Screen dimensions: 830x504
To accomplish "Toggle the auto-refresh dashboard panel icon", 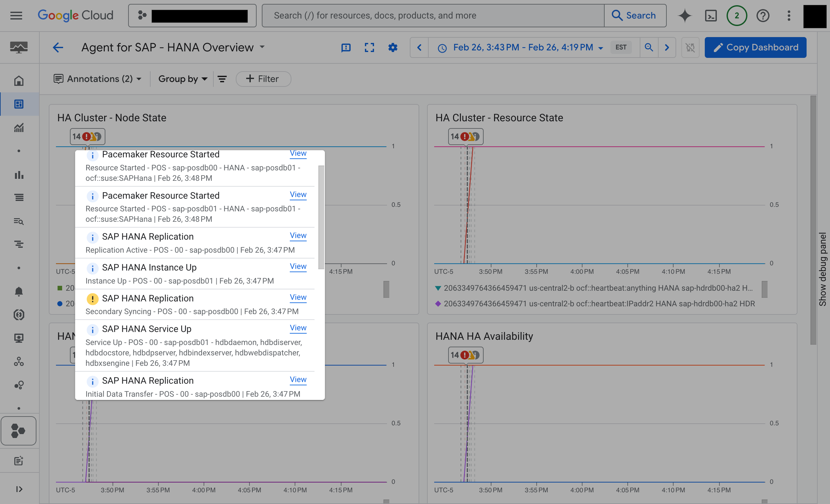I will pyautogui.click(x=689, y=47).
